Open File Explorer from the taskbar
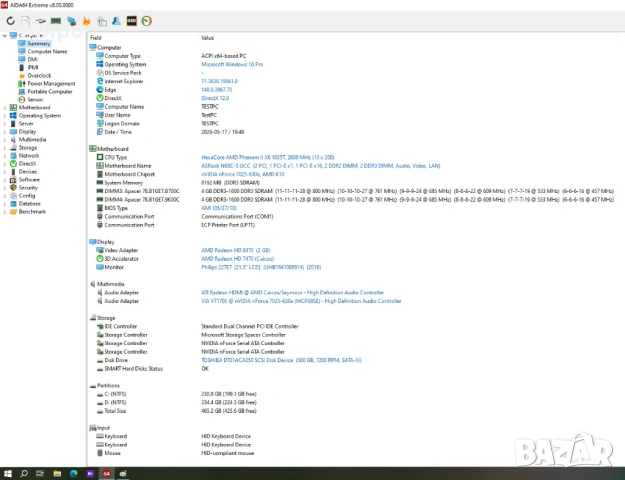This screenshot has height=480, width=625. click(57, 473)
